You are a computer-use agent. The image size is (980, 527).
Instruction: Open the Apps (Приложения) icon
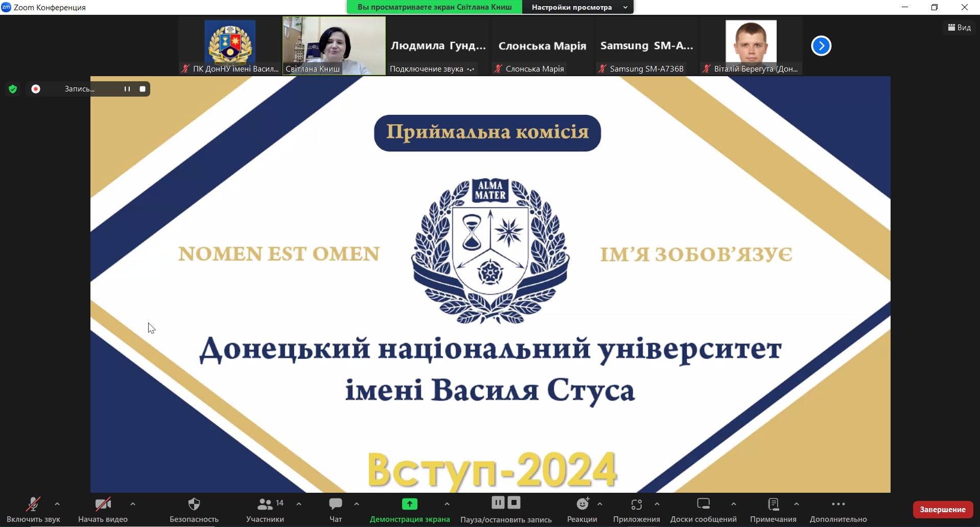point(636,505)
